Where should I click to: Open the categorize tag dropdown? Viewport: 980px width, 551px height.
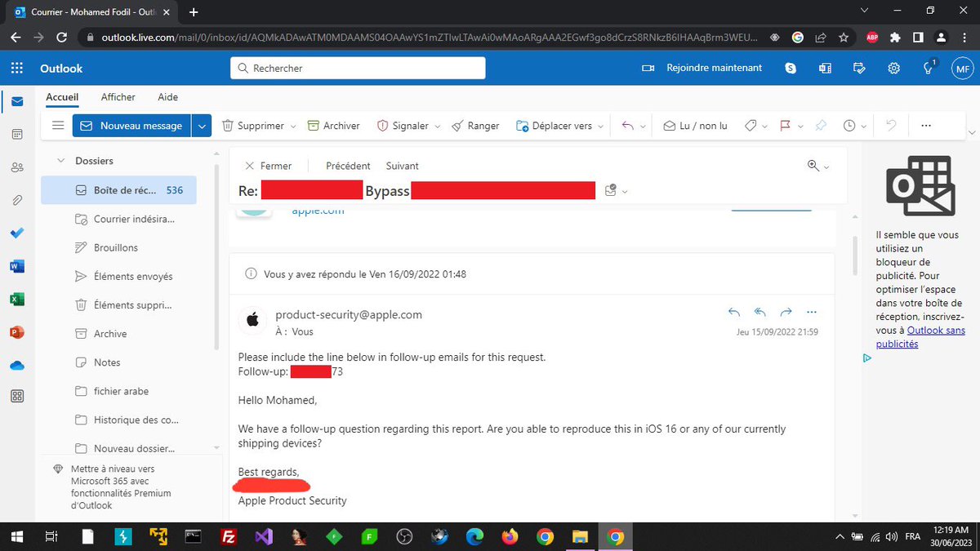(764, 127)
